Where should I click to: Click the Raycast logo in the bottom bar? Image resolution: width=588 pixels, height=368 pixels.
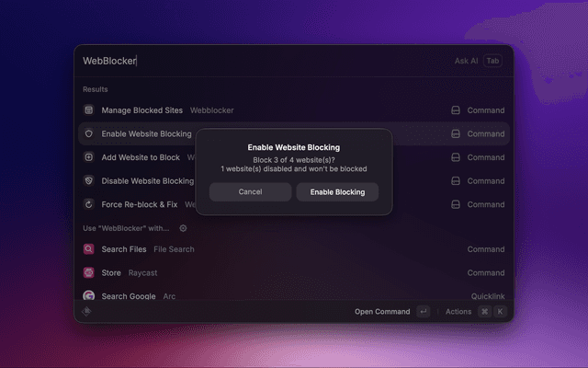click(87, 312)
